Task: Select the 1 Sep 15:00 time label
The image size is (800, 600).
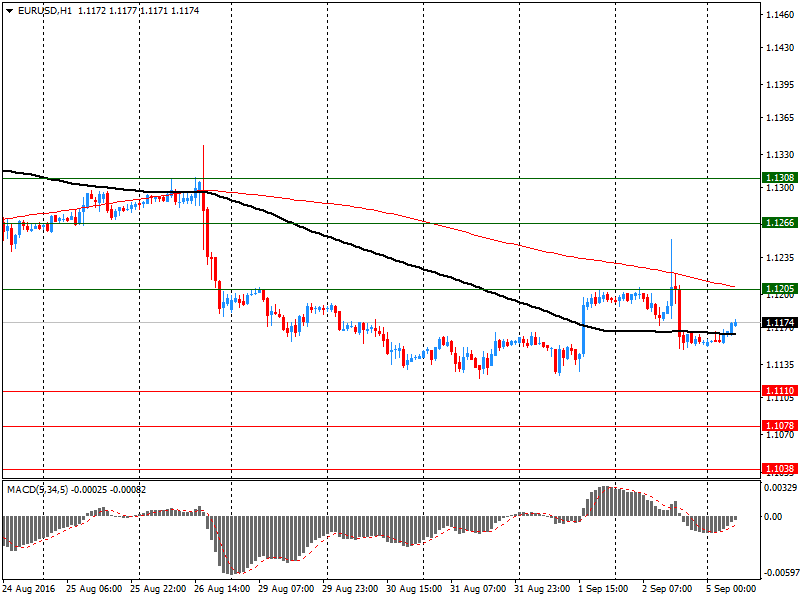Action: click(x=603, y=589)
